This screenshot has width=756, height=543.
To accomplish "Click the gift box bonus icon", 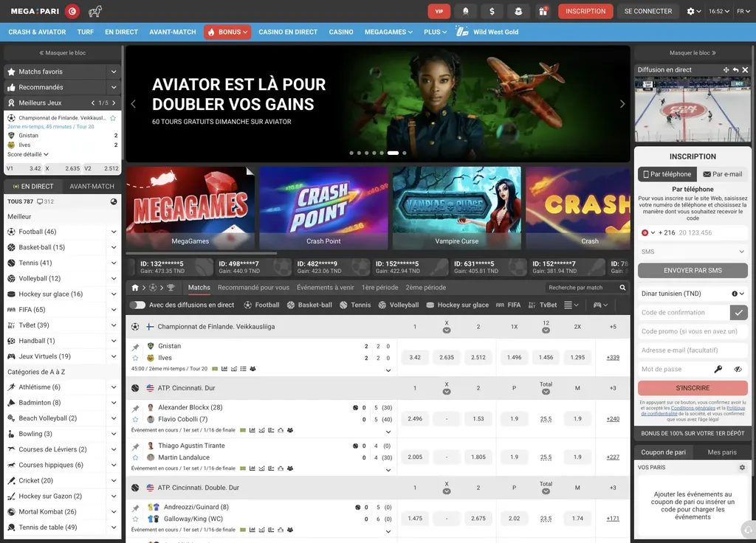I will [543, 11].
